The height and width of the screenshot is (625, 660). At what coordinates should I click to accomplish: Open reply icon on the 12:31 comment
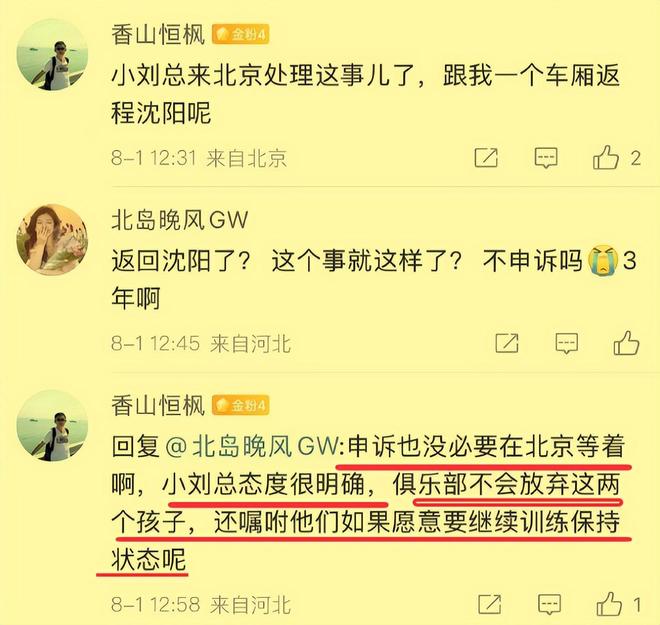tap(546, 158)
